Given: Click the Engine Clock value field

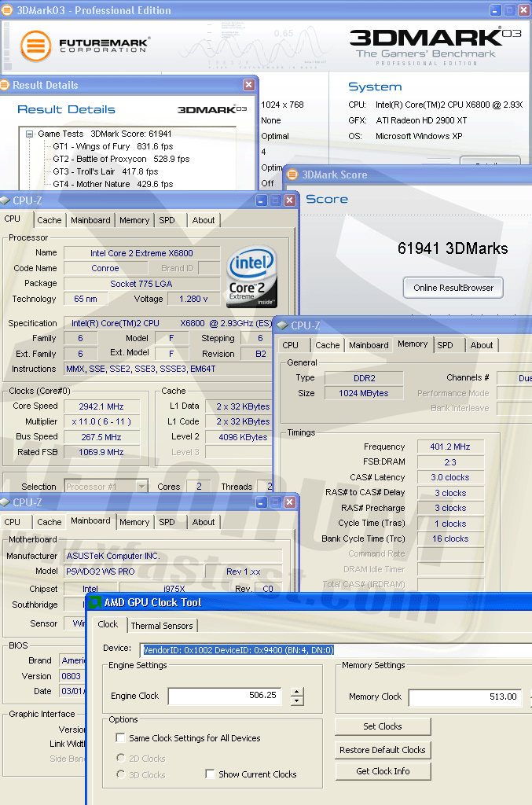Looking at the screenshot, I should point(226,696).
